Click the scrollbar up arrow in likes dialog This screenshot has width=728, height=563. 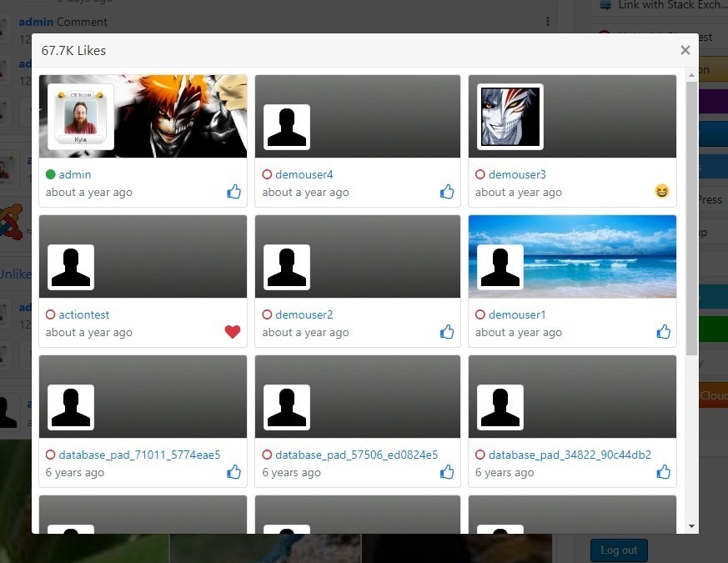coord(691,75)
